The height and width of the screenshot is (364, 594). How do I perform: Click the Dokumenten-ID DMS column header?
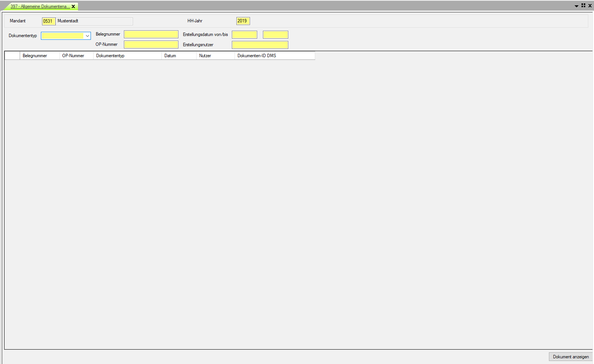tap(274, 56)
